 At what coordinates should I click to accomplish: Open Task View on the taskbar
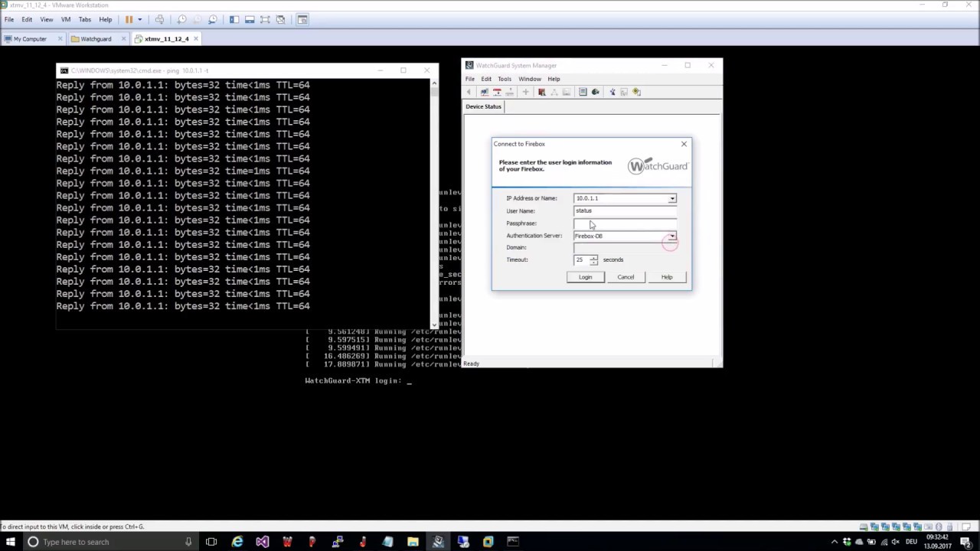(211, 542)
